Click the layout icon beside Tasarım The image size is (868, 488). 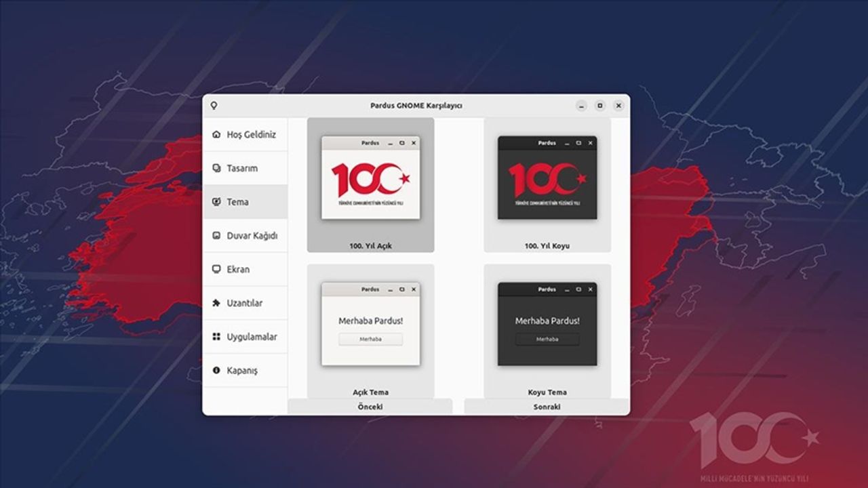[216, 168]
